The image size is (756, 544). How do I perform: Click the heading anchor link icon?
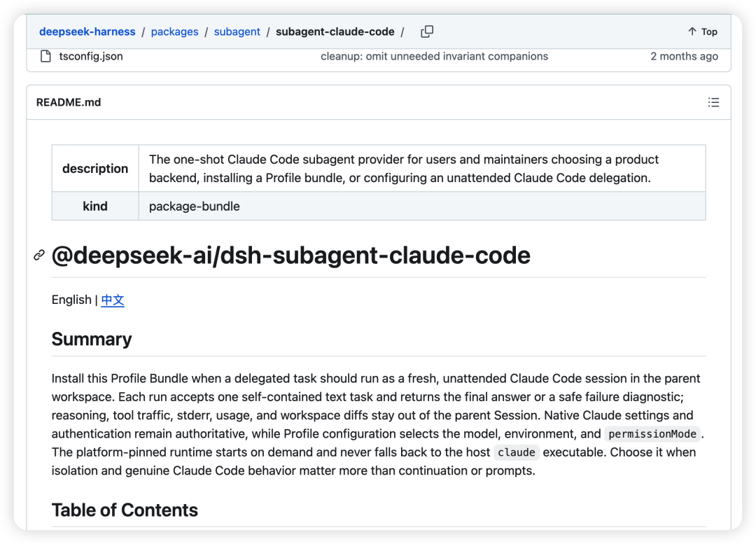coord(39,255)
